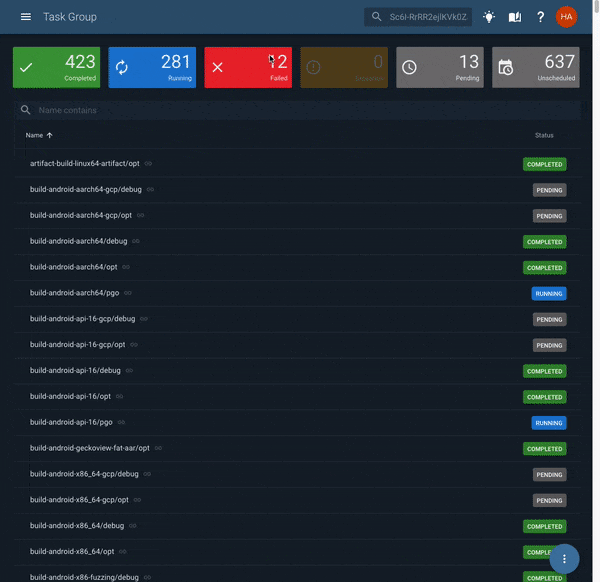
Task: Click the help question mark icon
Action: pos(540,17)
